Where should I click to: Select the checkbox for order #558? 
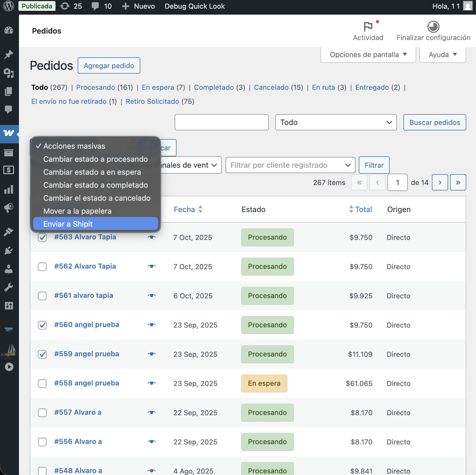click(x=42, y=383)
